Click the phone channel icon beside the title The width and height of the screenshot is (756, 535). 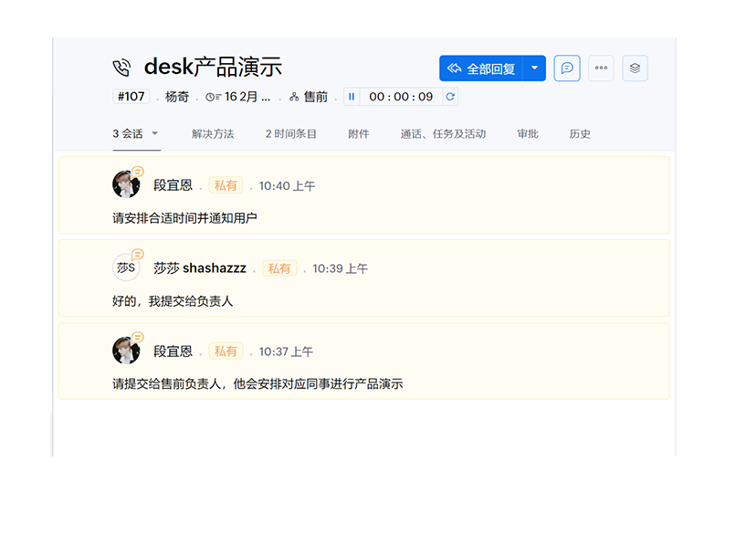121,68
